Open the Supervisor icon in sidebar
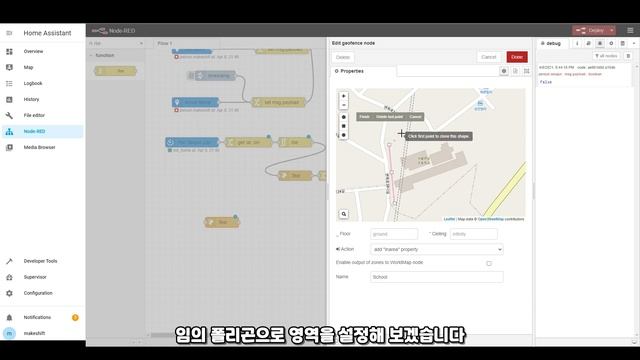 click(x=9, y=277)
